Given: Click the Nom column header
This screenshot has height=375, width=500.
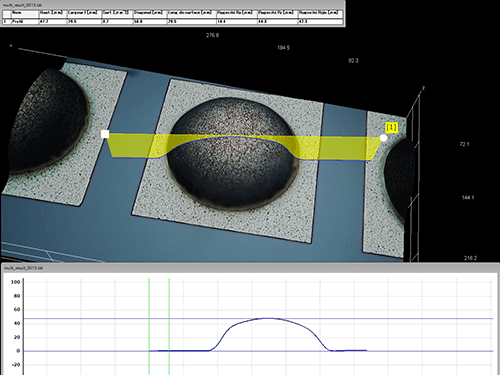Looking at the screenshot, I should pyautogui.click(x=25, y=13).
